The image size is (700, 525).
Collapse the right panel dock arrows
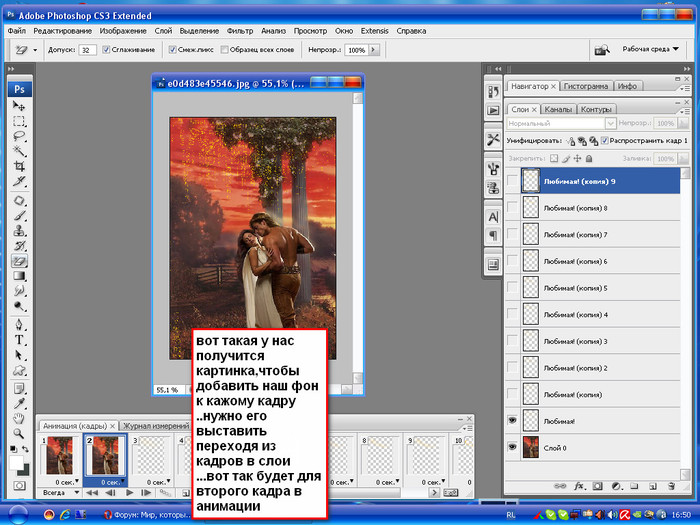pyautogui.click(x=687, y=69)
